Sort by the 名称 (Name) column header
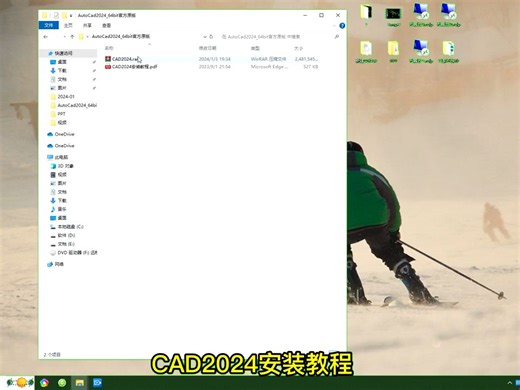Image resolution: width=520 pixels, height=390 pixels. tap(109, 48)
